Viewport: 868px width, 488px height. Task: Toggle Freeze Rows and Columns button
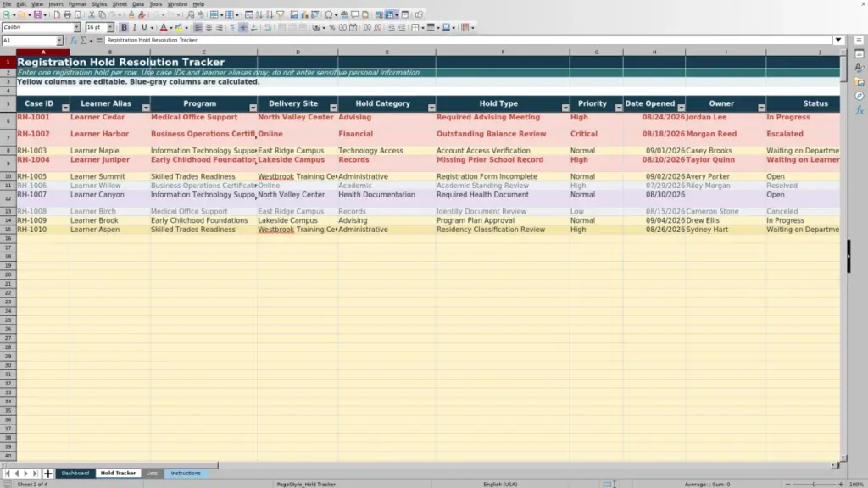click(390, 15)
